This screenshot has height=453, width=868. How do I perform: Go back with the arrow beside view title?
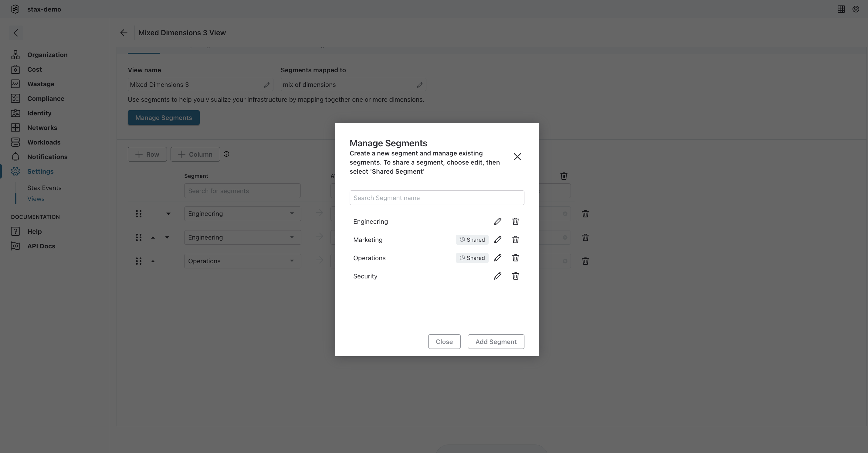pos(124,33)
